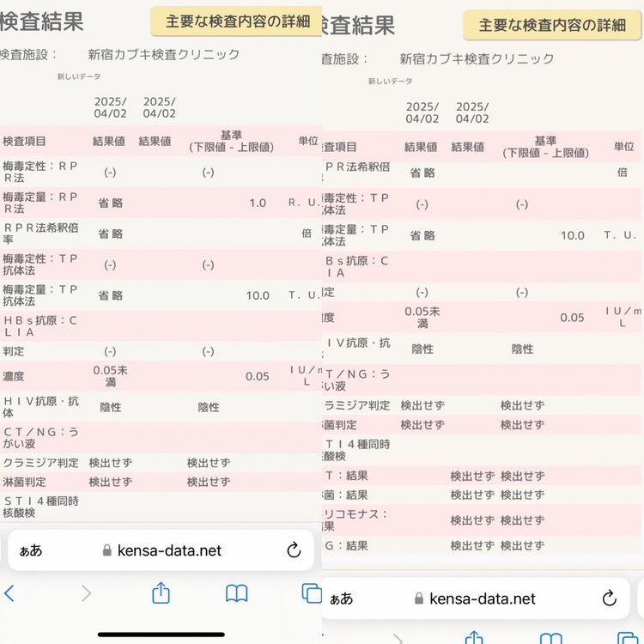Screen dimensions: 644x644
Task: Tap the padlock icon in left address bar
Action: click(x=106, y=550)
